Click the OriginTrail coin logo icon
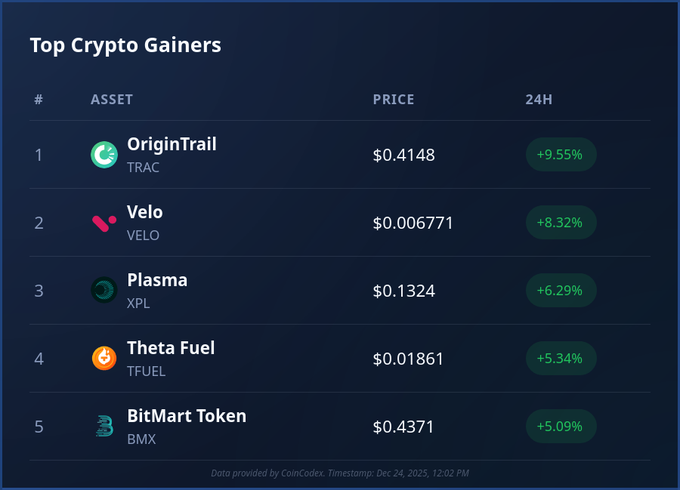Viewport: 680px width, 490px height. pos(104,154)
